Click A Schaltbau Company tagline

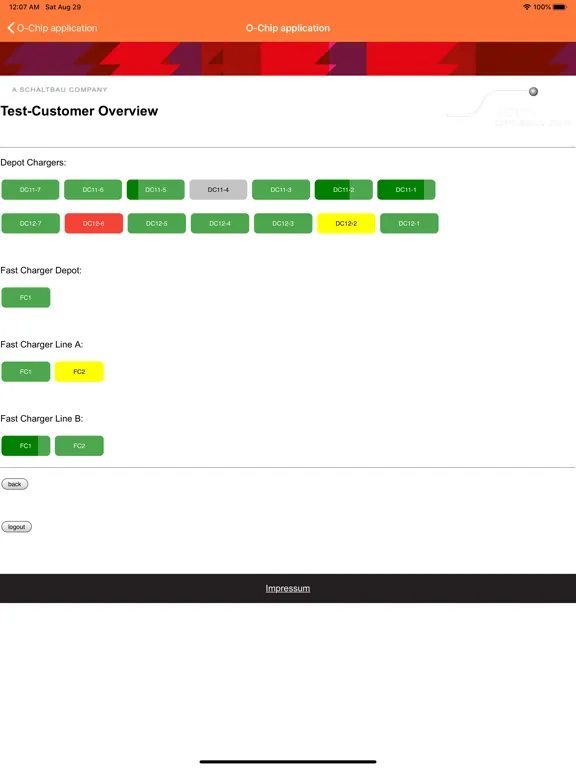tap(60, 90)
